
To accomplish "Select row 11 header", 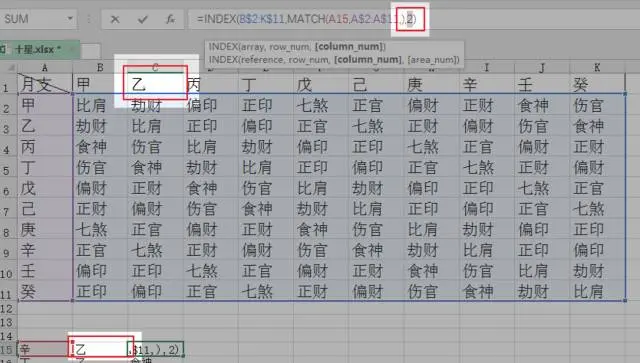I will coord(8,292).
